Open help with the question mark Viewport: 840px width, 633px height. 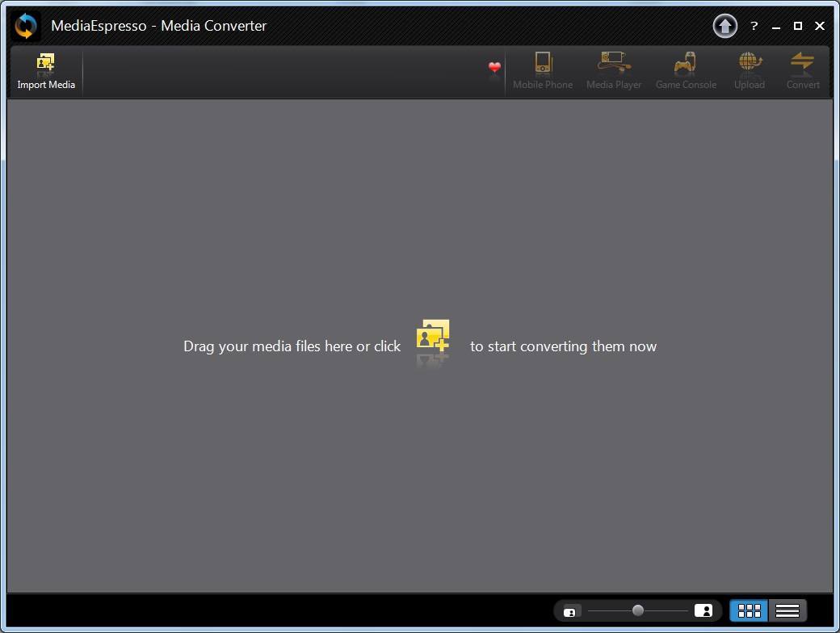[754, 26]
